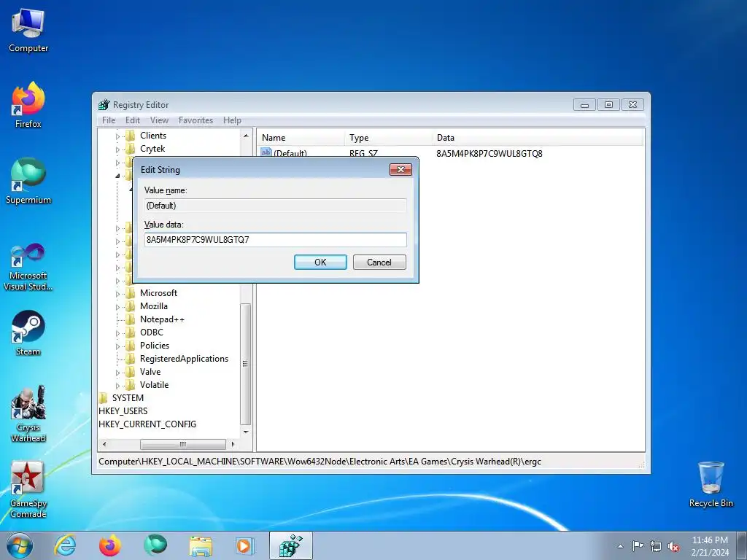Expand the Microsoft registry key

coord(117,294)
